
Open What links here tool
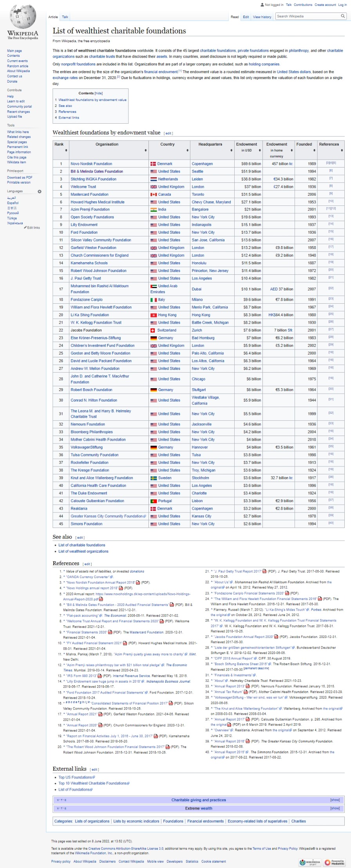click(18, 132)
